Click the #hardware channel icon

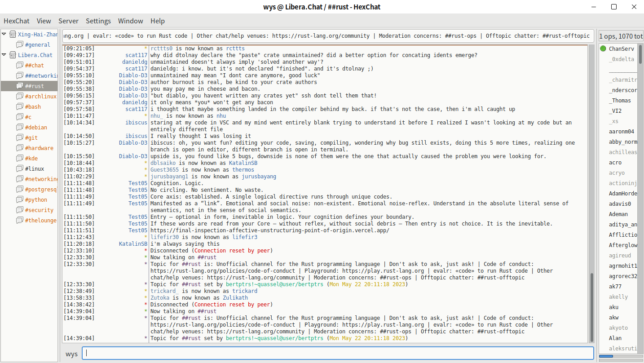tap(20, 148)
